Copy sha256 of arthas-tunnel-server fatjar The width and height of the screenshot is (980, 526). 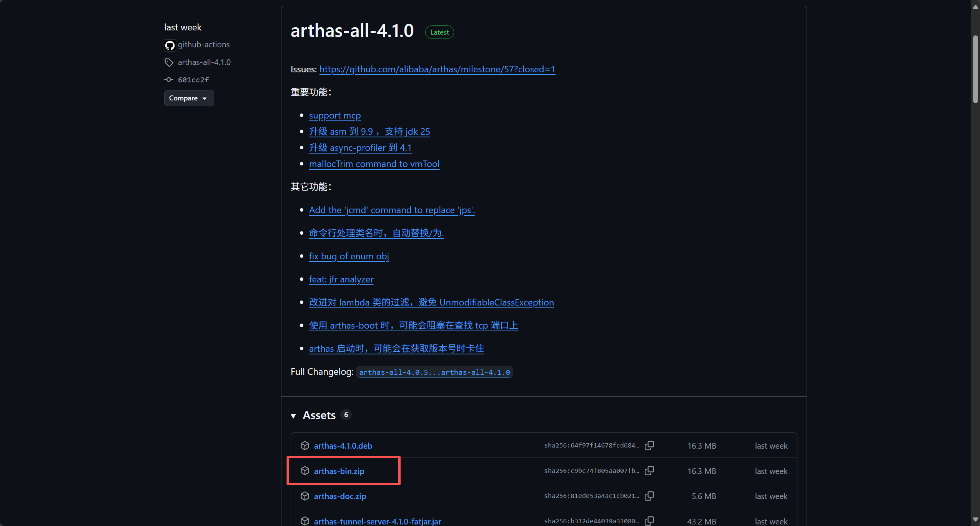(x=649, y=521)
